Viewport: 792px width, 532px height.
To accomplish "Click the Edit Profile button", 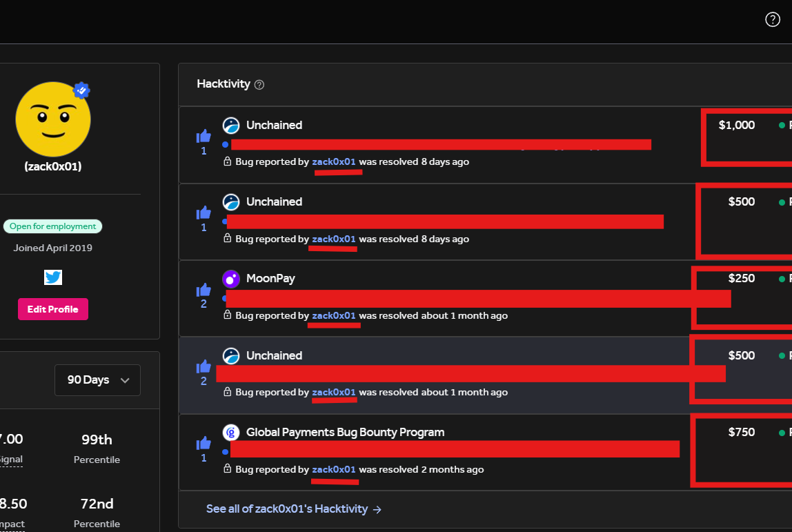I will (x=53, y=309).
